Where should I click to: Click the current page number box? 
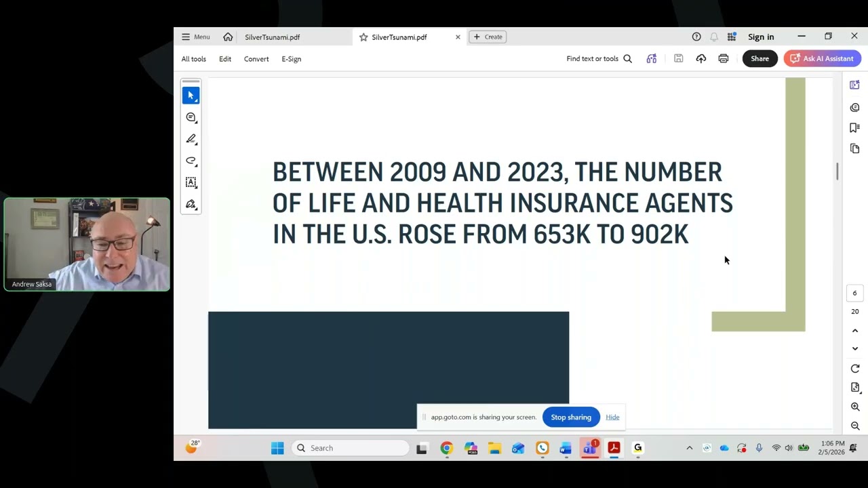(x=854, y=293)
